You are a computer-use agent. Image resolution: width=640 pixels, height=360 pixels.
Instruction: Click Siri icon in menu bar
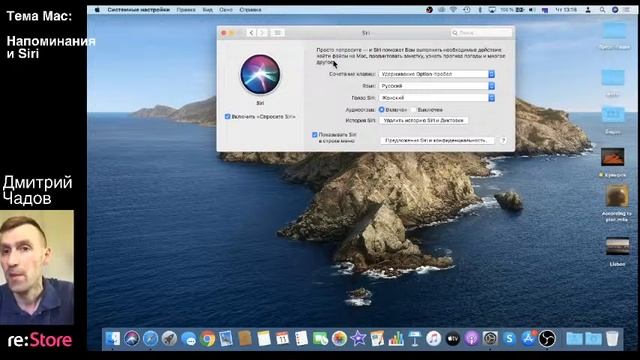coord(615,9)
